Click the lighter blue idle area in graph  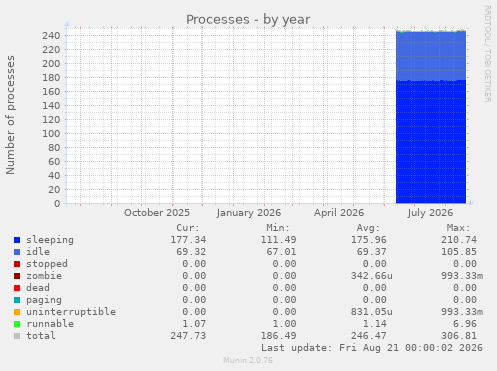tap(431, 56)
